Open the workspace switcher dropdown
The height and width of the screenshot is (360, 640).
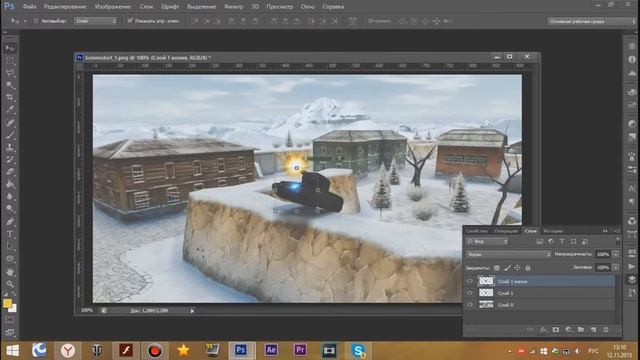591,21
